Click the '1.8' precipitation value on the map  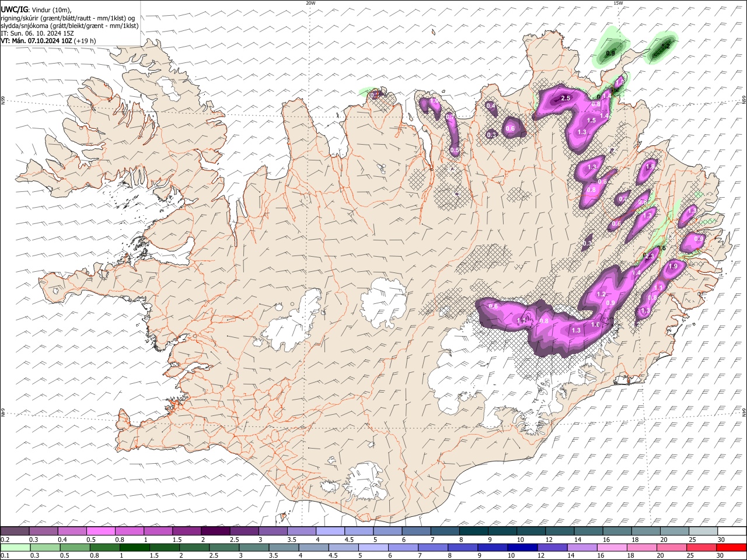point(651,167)
